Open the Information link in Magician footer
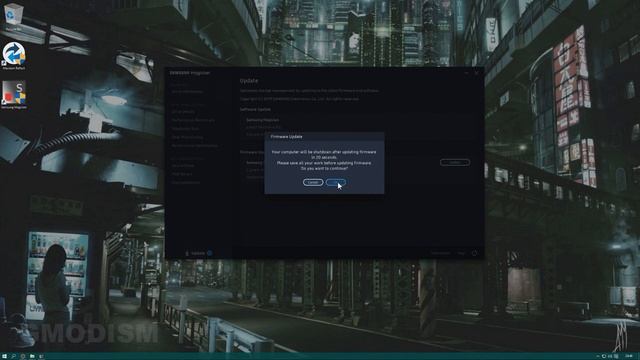This screenshot has height=360, width=640. [x=441, y=253]
